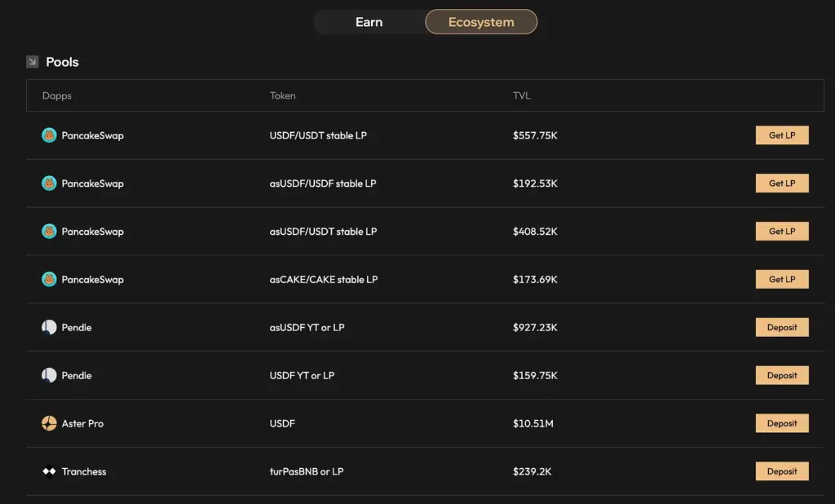Click Deposit for USDF YT or LP
Viewport: 835px width, 504px height.
tap(781, 375)
